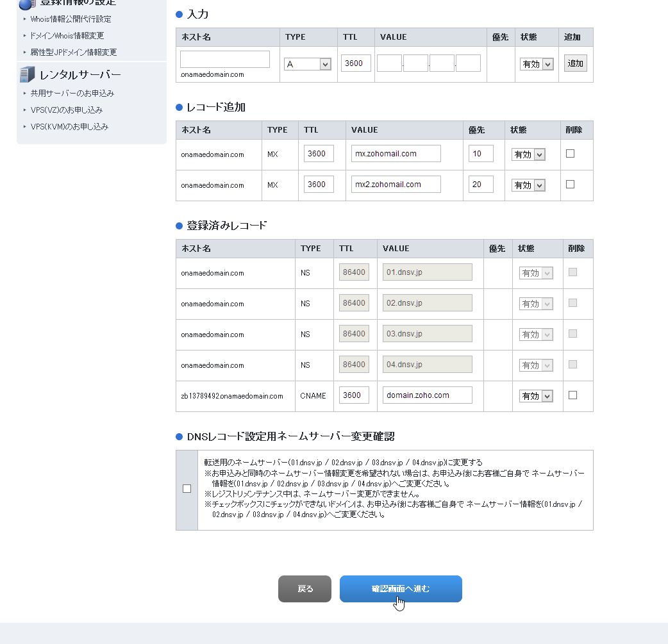
Task: Click priority field showing 10
Action: 481,154
